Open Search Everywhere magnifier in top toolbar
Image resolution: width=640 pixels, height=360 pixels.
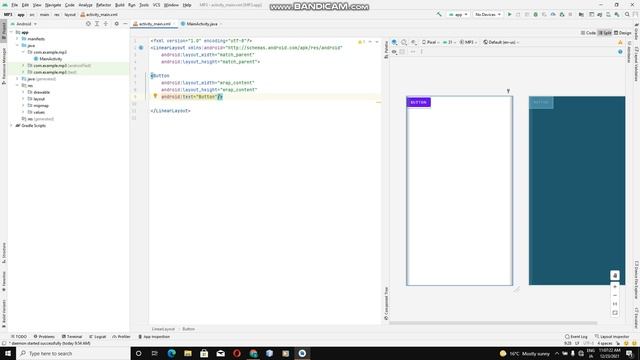(x=627, y=14)
